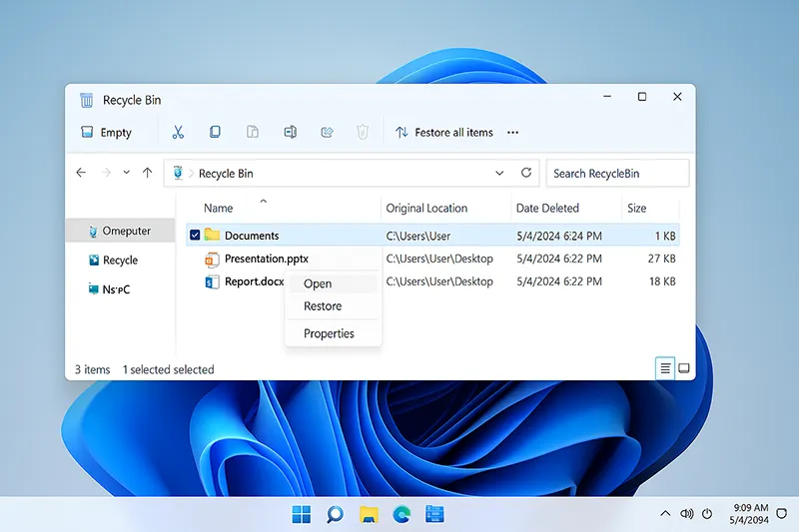The width and height of the screenshot is (799, 532).
Task: Expand the address bar history dropdown
Action: coord(499,173)
